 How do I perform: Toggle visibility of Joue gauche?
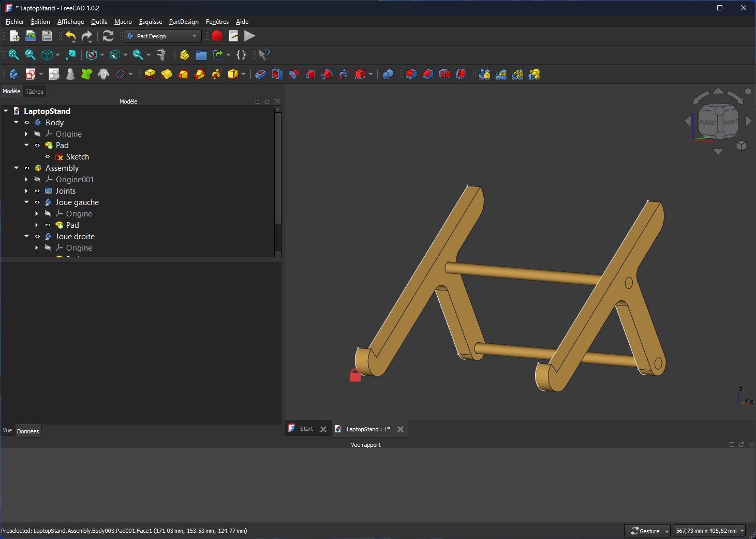[x=37, y=202]
